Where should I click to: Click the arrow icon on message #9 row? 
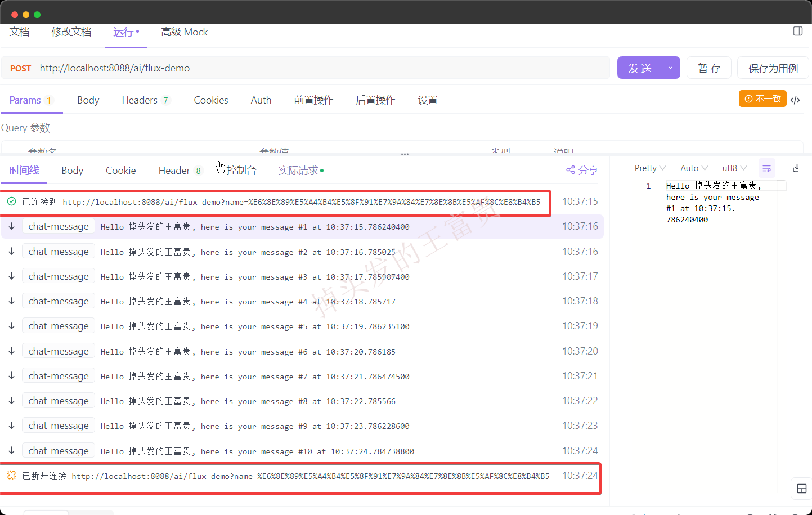coord(11,426)
